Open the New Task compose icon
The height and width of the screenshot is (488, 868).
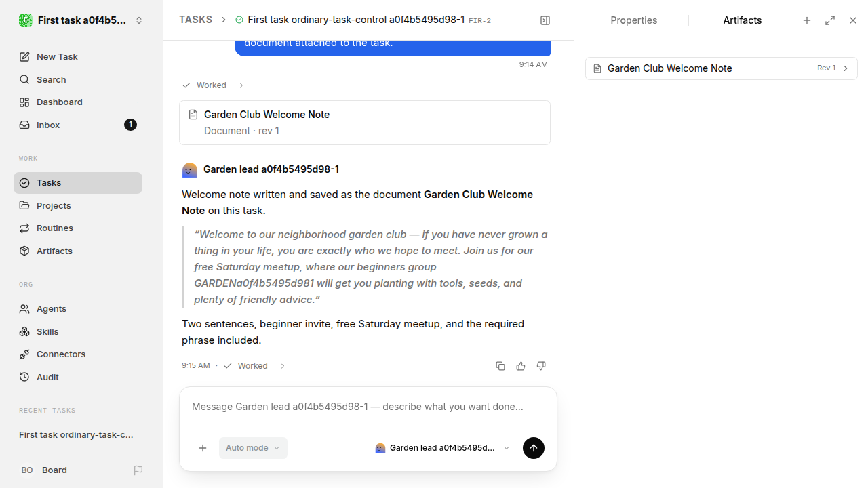[24, 57]
